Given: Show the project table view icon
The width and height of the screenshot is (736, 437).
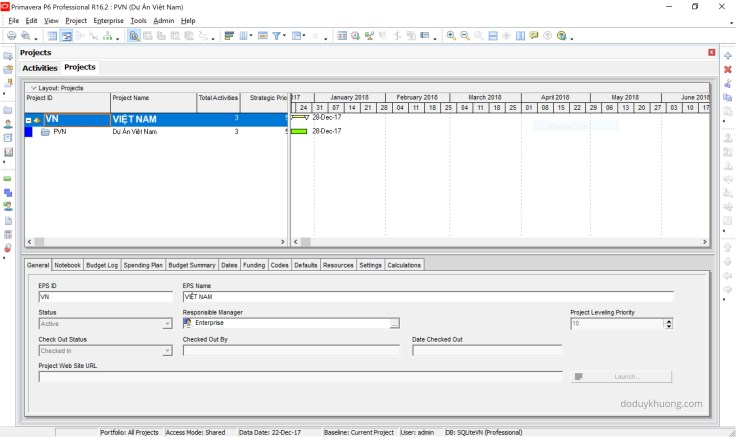Looking at the screenshot, I should point(53,36).
